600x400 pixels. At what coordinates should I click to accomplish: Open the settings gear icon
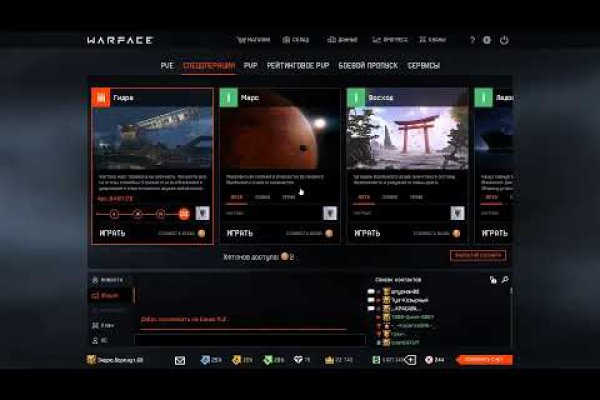click(487, 40)
